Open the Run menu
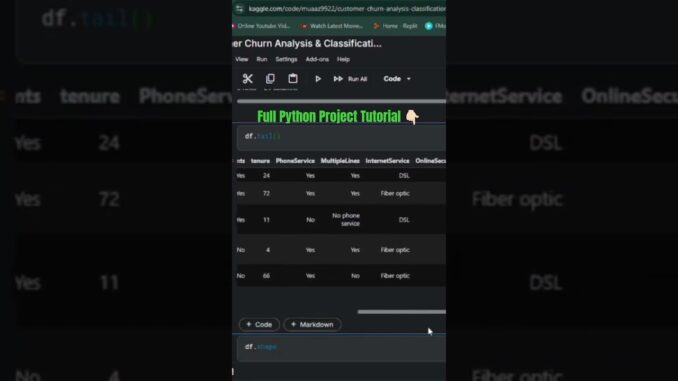The width and height of the screenshot is (678, 381). (262, 59)
